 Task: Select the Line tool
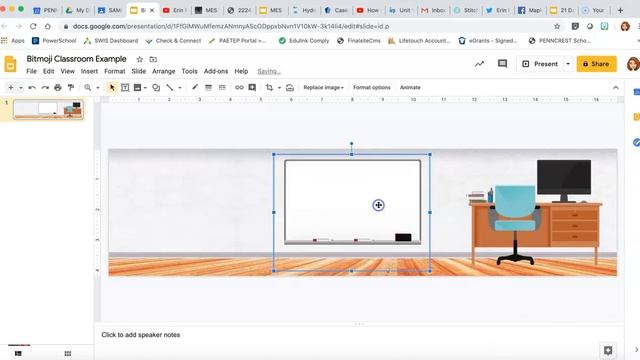click(169, 87)
